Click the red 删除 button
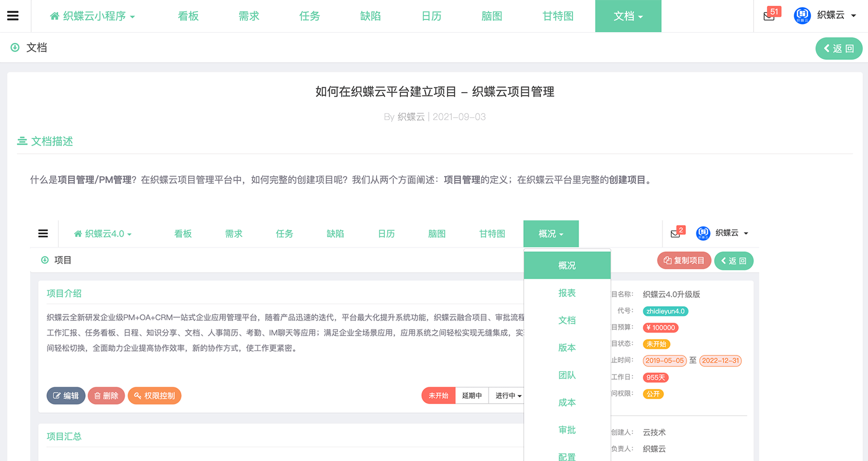The image size is (868, 461). pos(107,395)
